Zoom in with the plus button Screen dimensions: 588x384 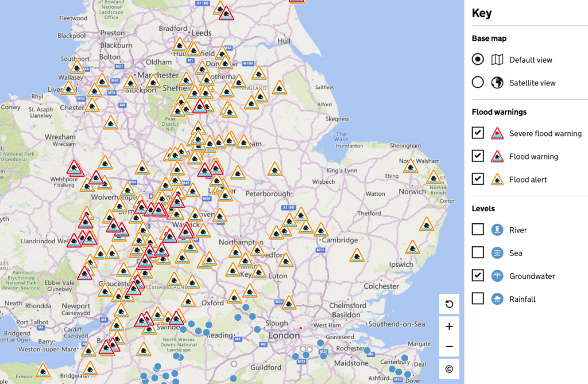pyautogui.click(x=449, y=327)
